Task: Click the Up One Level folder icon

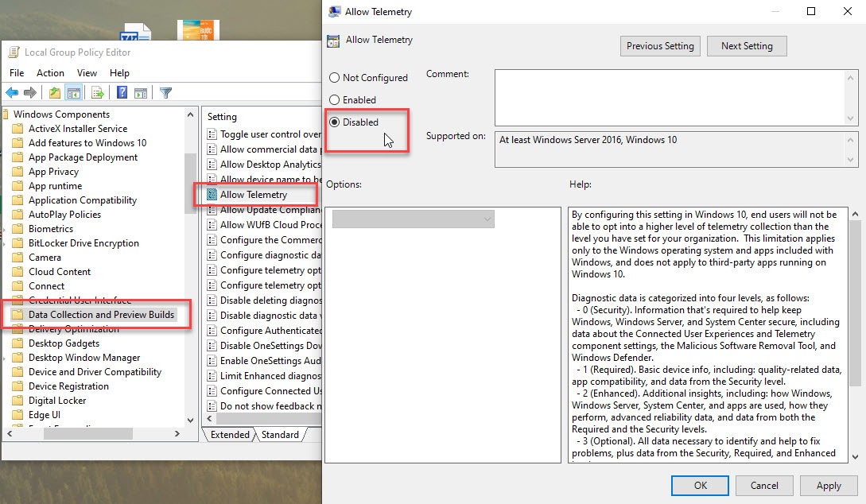Action: click(x=54, y=93)
